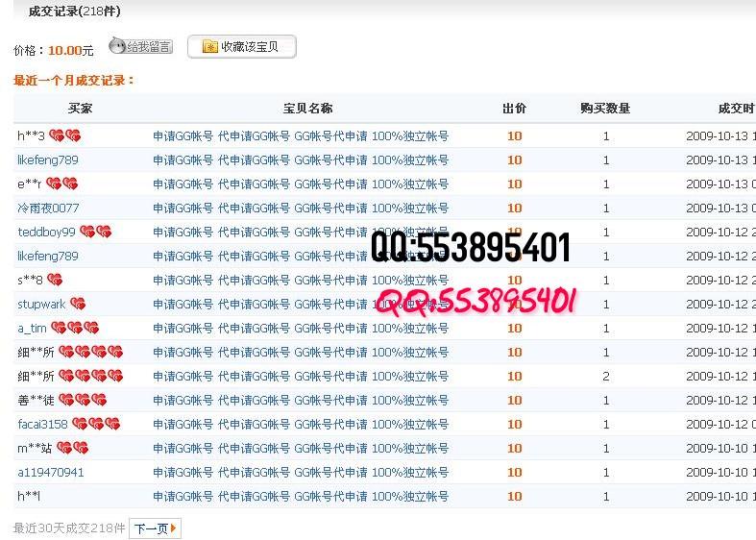Open buyer profile facai3158
The image size is (756, 540).
coord(42,425)
